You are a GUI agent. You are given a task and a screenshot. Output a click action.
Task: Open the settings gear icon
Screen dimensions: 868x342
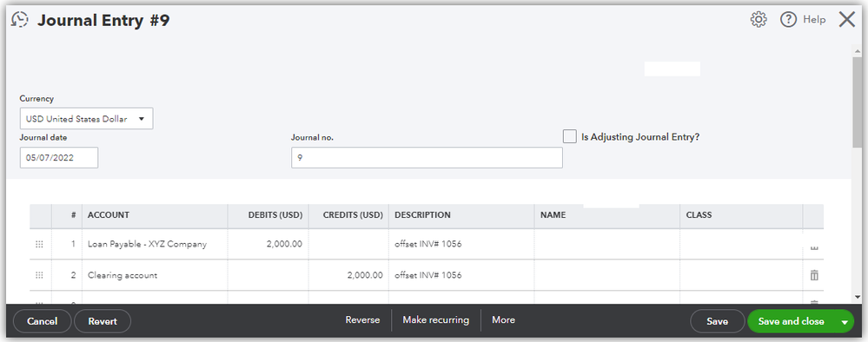tap(758, 20)
